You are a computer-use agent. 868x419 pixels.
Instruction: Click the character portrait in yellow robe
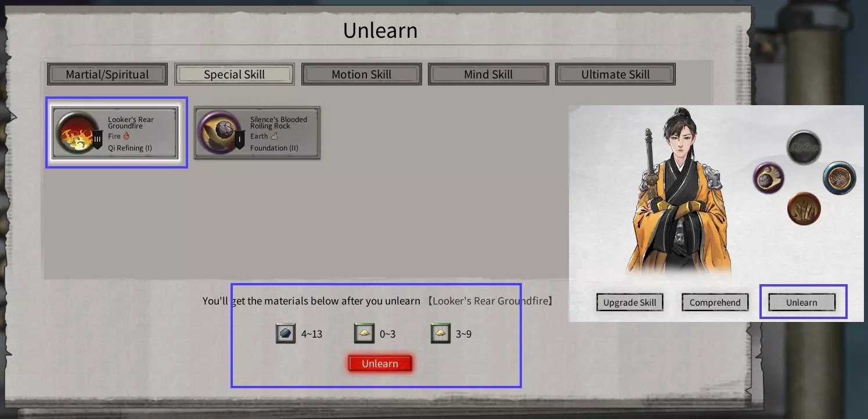[680, 192]
